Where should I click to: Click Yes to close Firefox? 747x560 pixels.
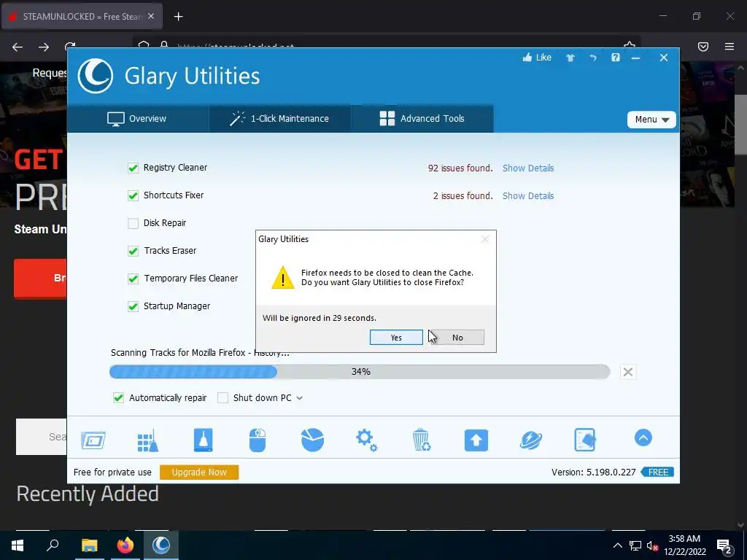click(396, 337)
